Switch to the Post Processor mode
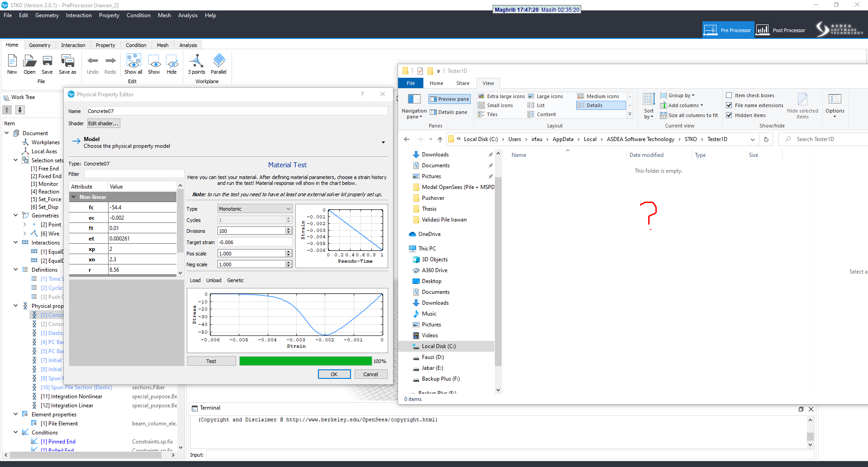 click(x=781, y=30)
